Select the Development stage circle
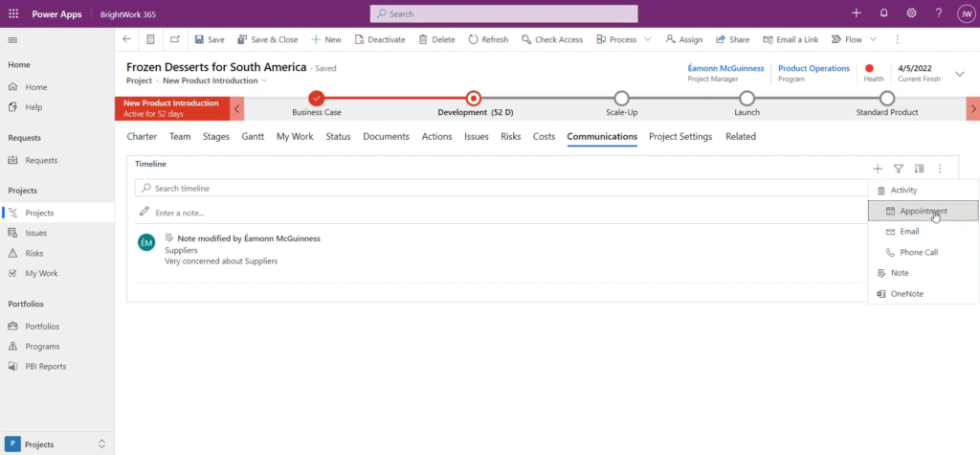Viewport: 980px width, 455px height. 473,98
